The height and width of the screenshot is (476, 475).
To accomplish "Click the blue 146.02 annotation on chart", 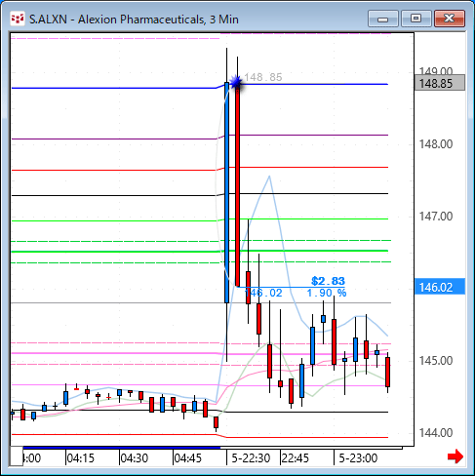I will [x=263, y=293].
